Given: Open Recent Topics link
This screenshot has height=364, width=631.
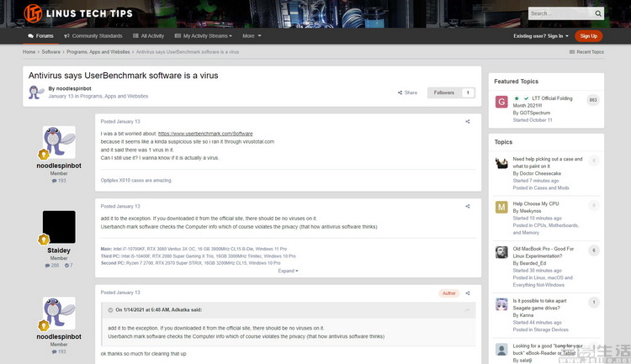Looking at the screenshot, I should click(586, 52).
